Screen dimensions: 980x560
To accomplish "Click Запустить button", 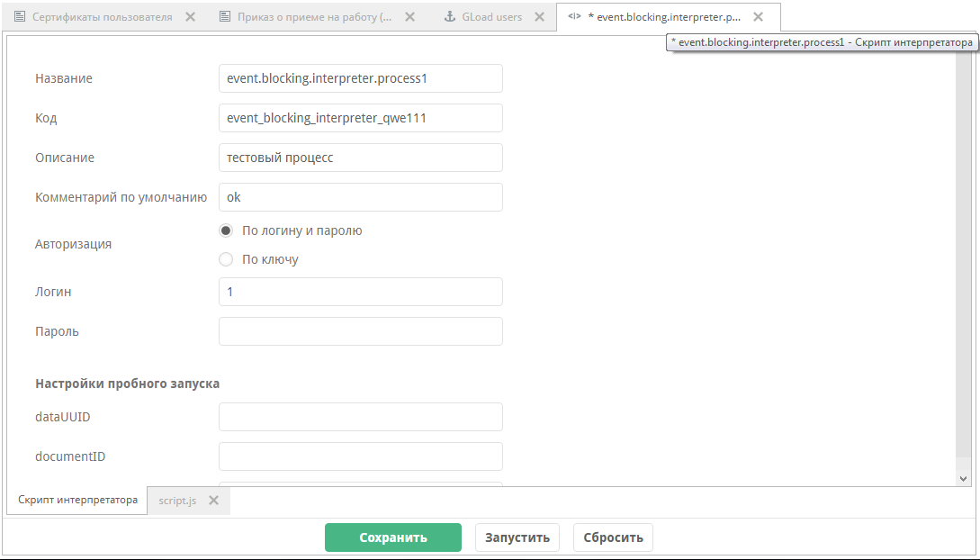I will pos(517,537).
